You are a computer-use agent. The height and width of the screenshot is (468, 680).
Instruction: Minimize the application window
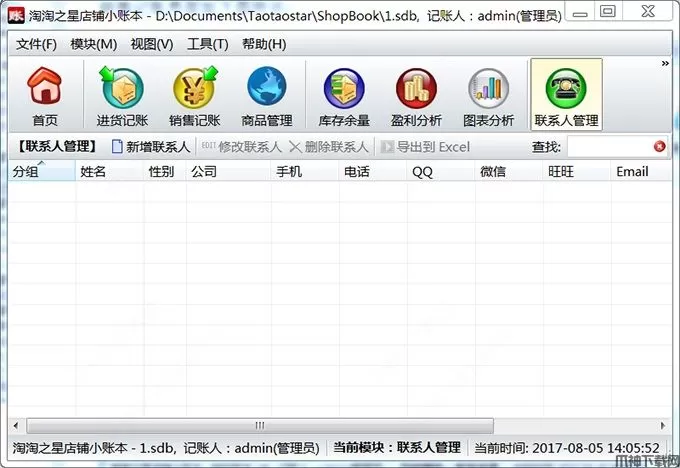point(580,13)
